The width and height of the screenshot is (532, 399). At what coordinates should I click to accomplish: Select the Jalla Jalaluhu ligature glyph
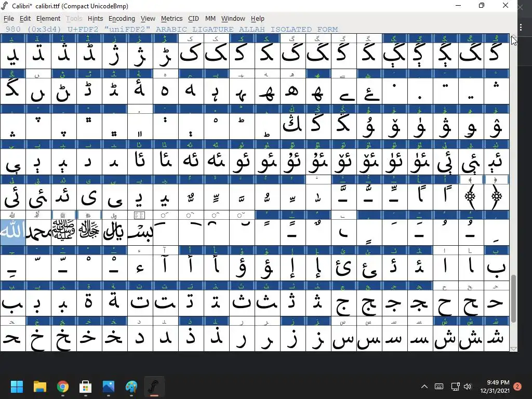pyautogui.click(x=89, y=232)
